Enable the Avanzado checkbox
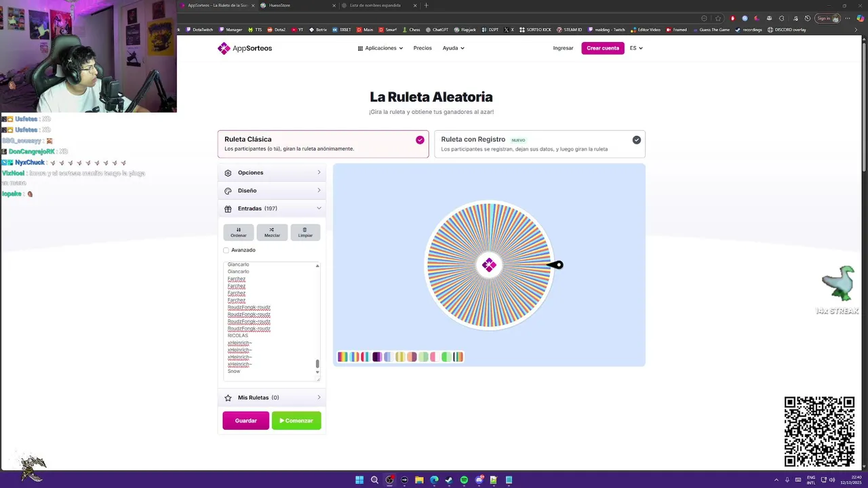 226,250
